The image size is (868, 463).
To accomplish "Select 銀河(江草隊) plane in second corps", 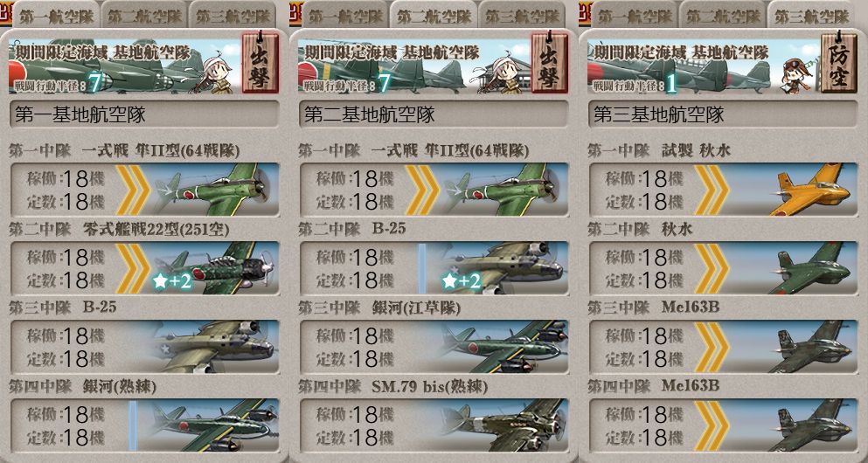I will click(x=434, y=347).
